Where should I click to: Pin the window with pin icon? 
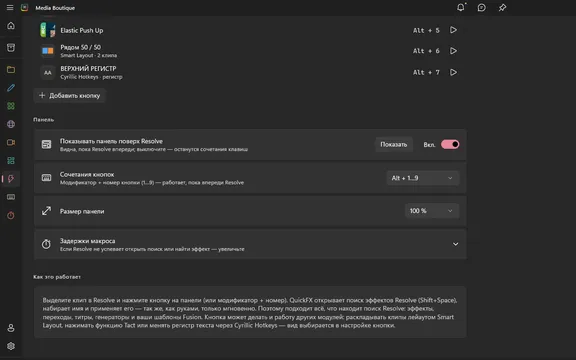click(x=503, y=7)
